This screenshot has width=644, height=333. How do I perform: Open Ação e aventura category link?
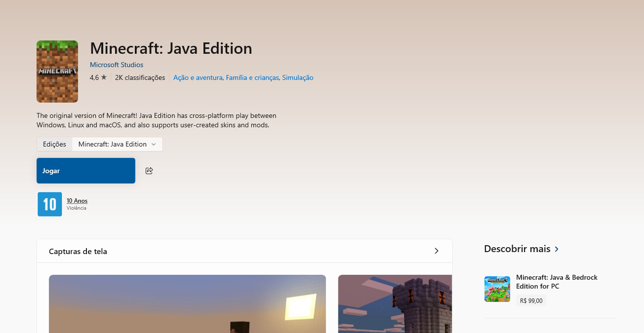click(x=198, y=77)
